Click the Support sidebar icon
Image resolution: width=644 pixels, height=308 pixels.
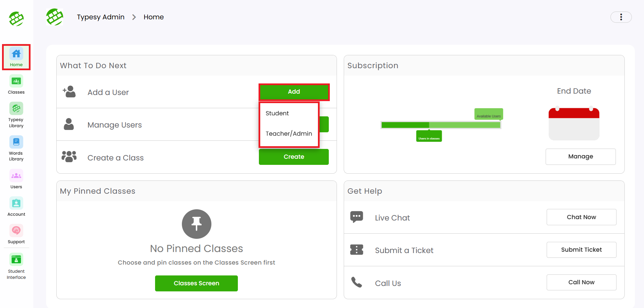point(16,231)
